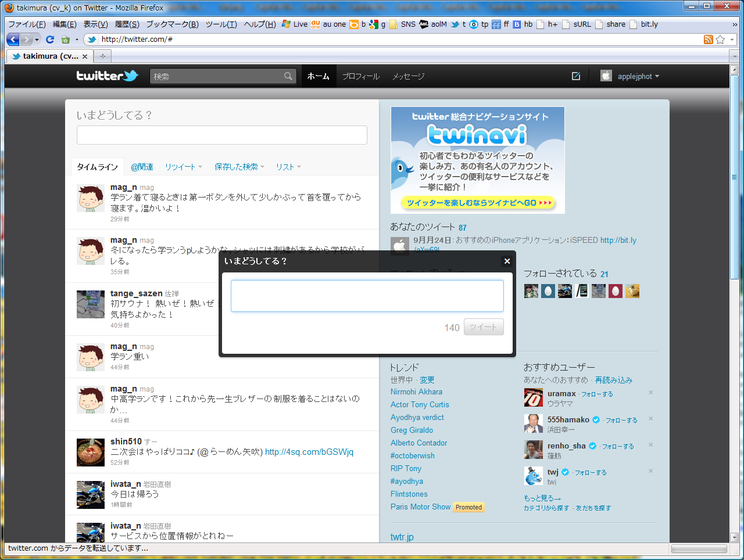The image size is (744, 560).
Task: Open the share bookmark
Action: [x=610, y=24]
